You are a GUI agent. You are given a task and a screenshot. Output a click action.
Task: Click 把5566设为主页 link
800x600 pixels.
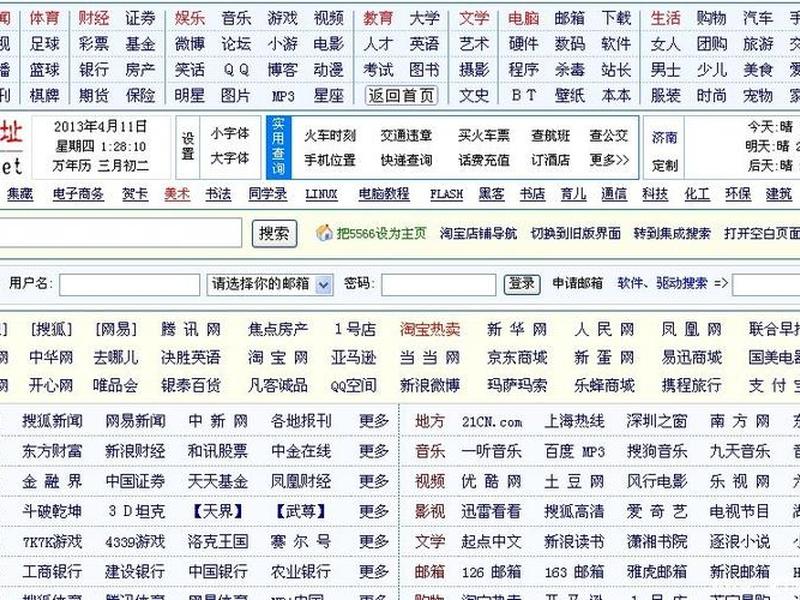tap(382, 234)
